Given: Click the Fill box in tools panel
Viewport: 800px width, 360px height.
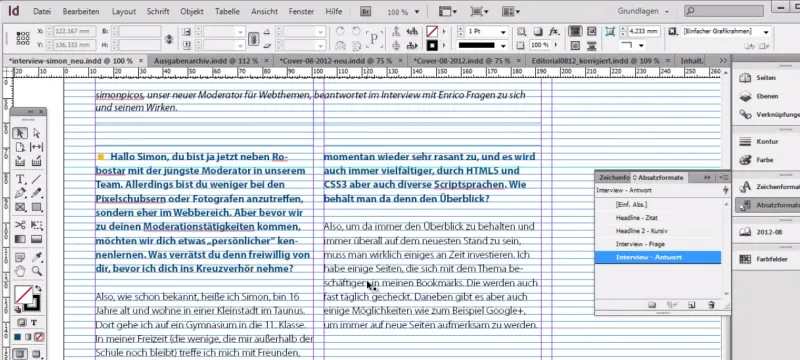Looking at the screenshot, I should click(x=22, y=295).
